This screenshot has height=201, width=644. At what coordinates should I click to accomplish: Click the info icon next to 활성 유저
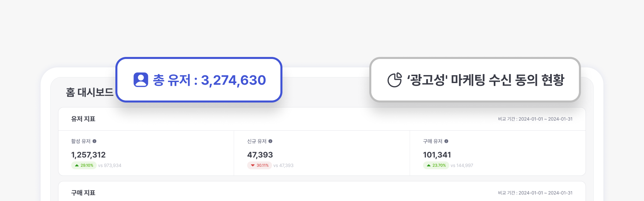(95, 141)
